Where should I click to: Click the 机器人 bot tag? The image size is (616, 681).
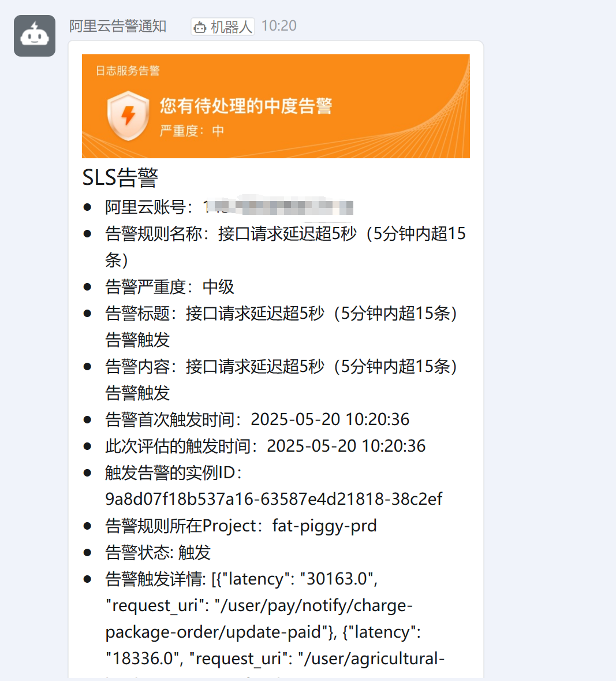pos(223,27)
